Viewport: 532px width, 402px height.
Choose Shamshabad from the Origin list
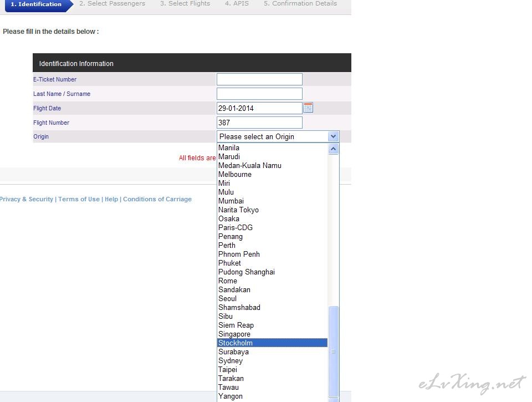pos(273,307)
